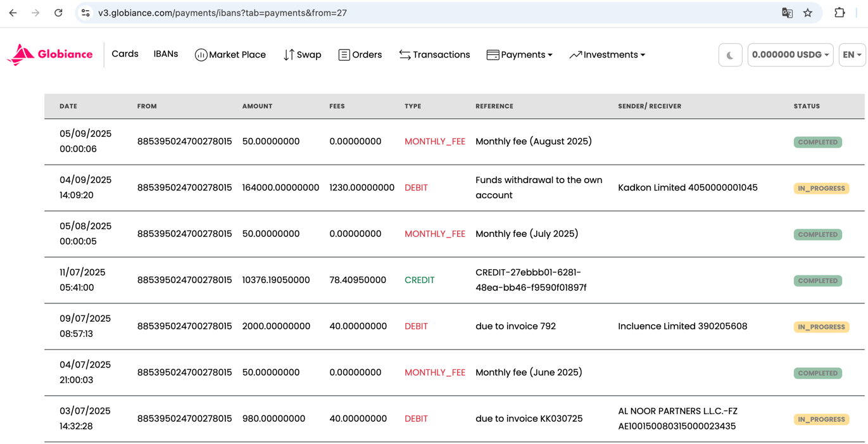Open the Transactions page
Image resolution: width=868 pixels, height=444 pixels.
pos(434,55)
